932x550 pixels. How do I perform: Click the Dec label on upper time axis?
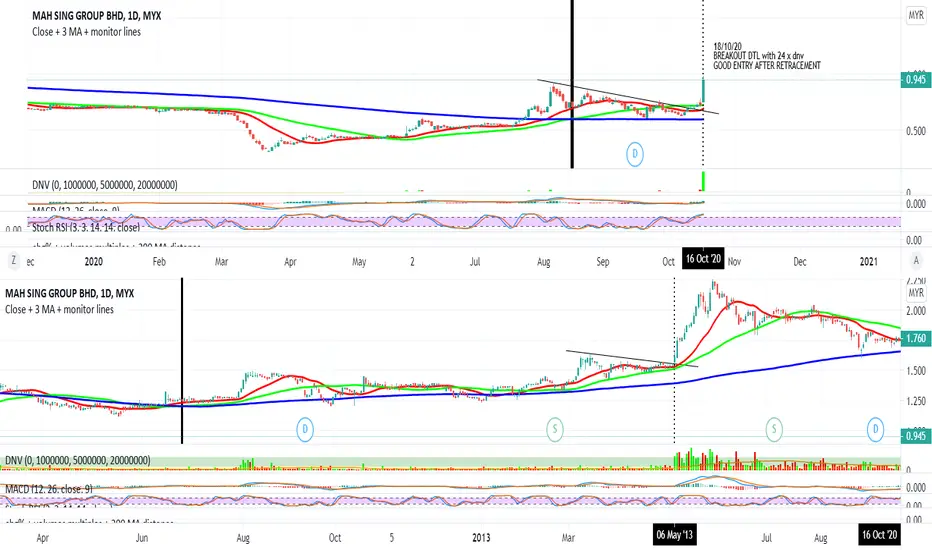(800, 262)
